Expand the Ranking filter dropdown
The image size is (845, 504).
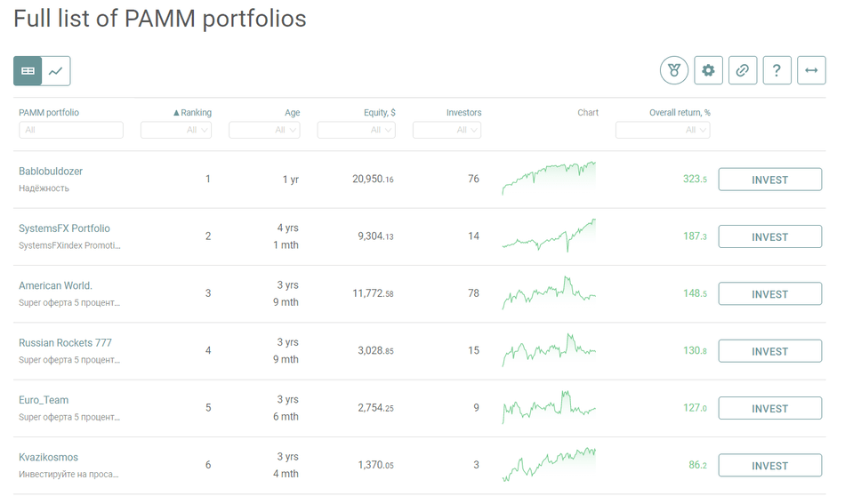pos(176,130)
